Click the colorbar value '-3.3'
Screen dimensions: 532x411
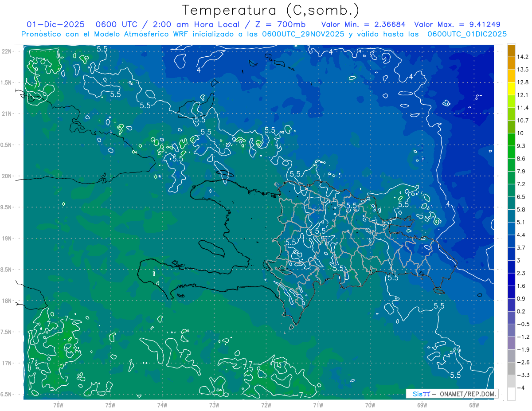pos(524,375)
